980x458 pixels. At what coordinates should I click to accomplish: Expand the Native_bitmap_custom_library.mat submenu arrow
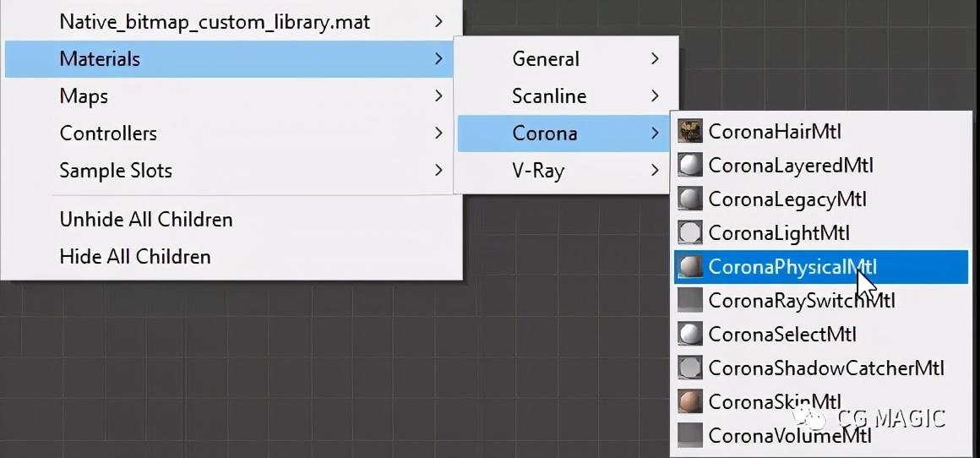coord(438,22)
